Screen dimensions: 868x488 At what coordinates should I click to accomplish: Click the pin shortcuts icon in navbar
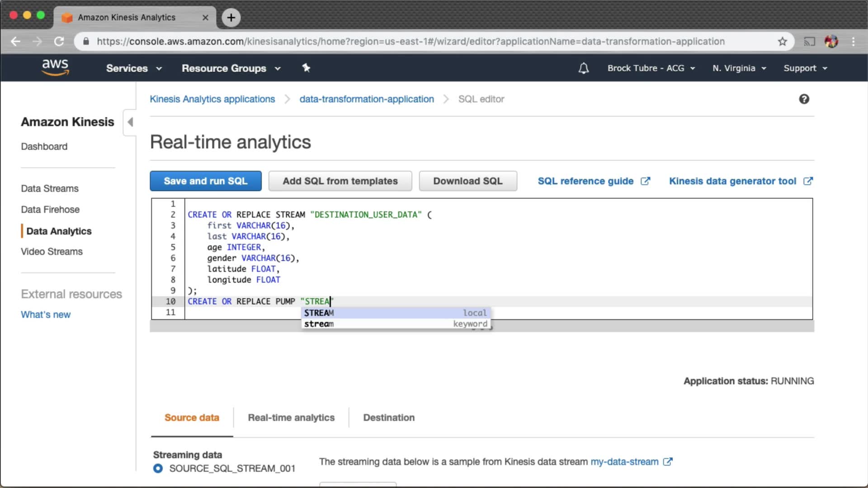point(306,68)
